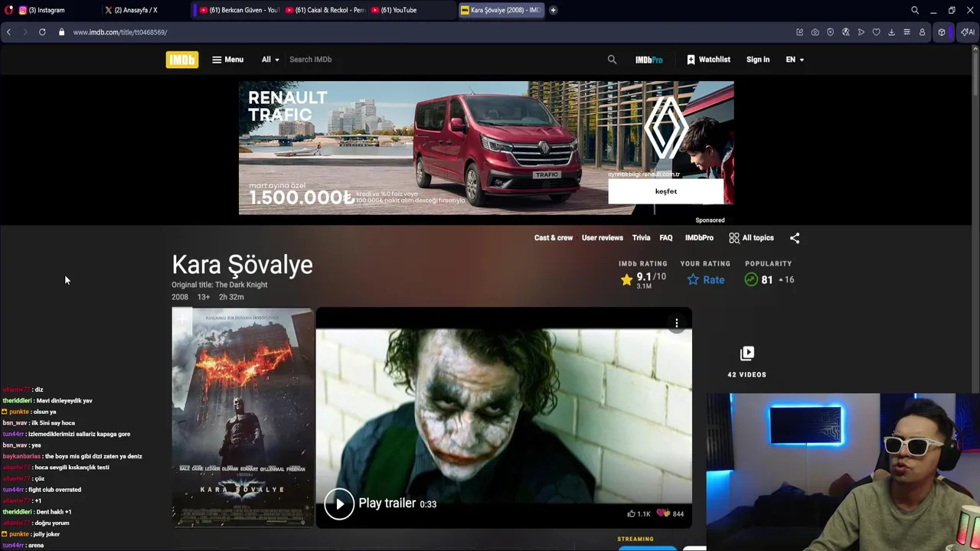Screen dimensions: 980x551
Task: Open the trailer three-dot options menu
Action: coord(677,324)
